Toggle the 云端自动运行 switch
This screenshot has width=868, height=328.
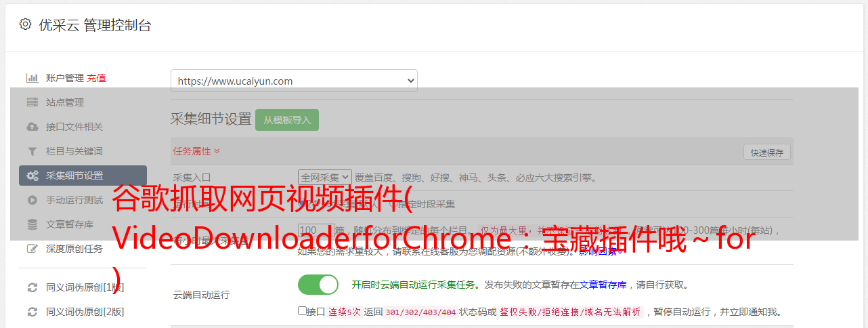(x=318, y=285)
